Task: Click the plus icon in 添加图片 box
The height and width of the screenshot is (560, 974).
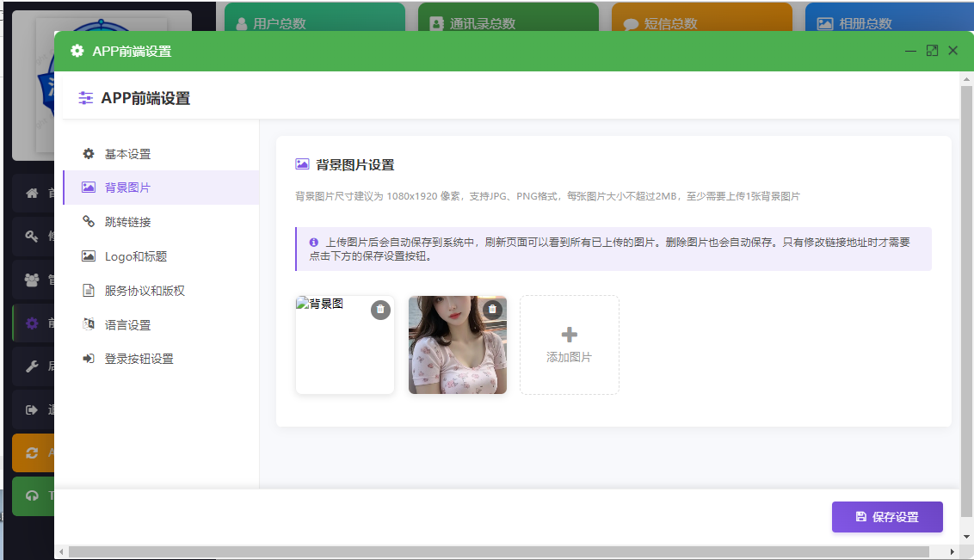Action: coord(569,335)
